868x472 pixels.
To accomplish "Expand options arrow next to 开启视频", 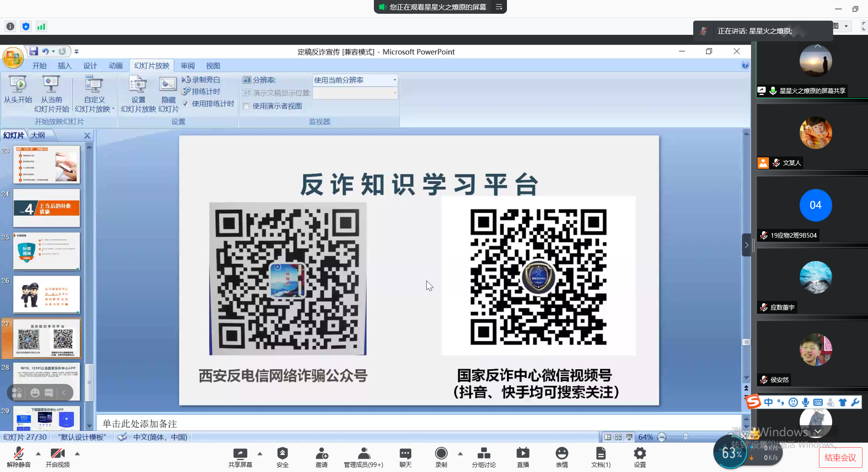I will pyautogui.click(x=77, y=454).
